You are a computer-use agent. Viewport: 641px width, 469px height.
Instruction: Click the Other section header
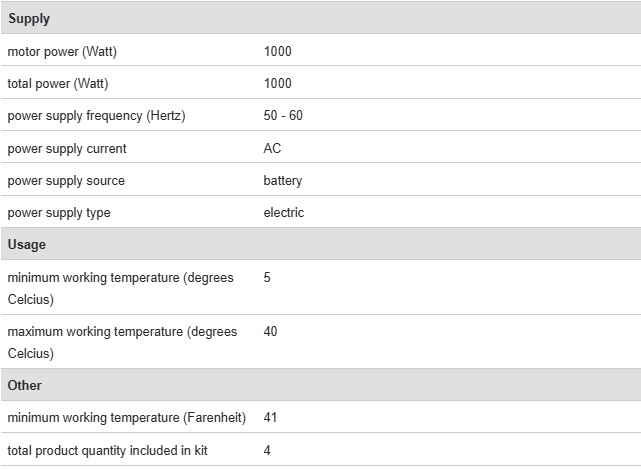pos(25,385)
